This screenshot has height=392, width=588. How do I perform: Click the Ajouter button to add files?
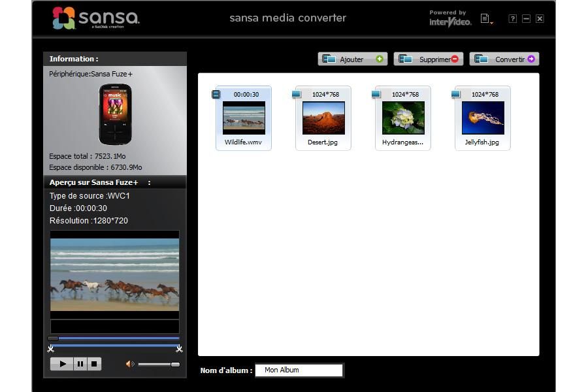[353, 59]
